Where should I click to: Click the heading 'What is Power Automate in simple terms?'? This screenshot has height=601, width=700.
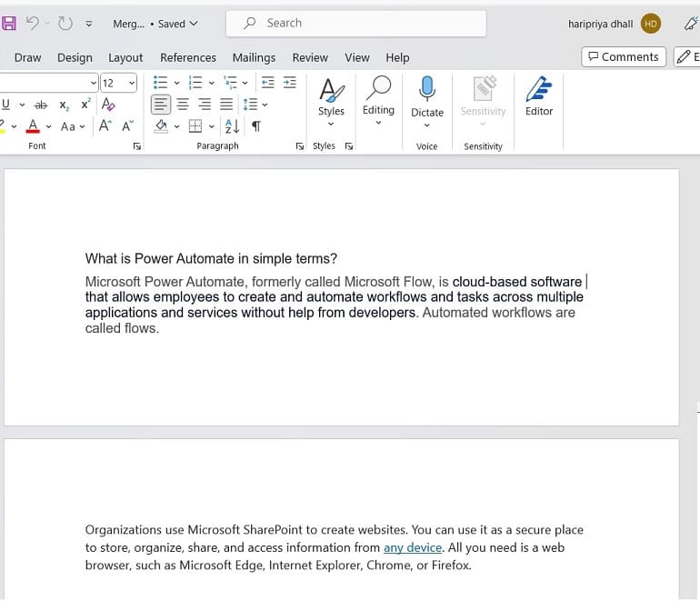tap(211, 258)
